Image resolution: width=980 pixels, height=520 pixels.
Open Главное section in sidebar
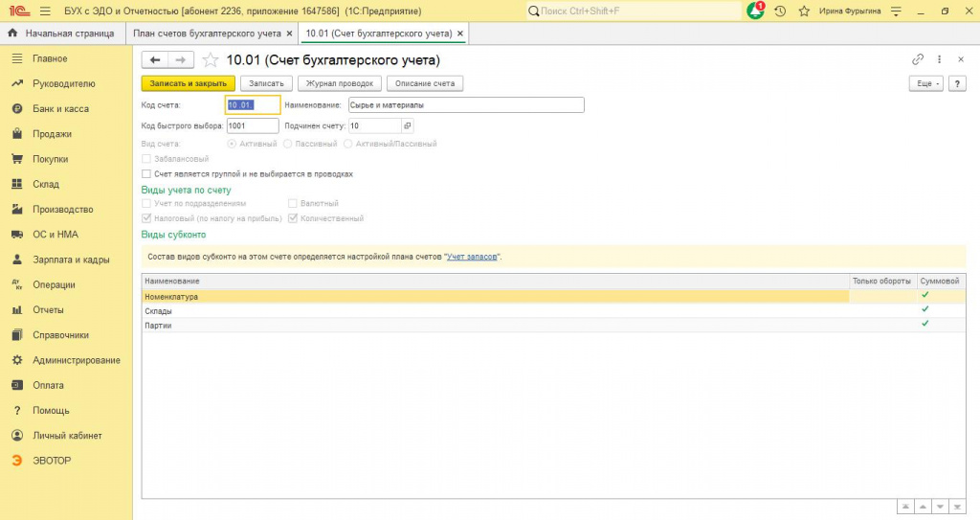[50, 58]
